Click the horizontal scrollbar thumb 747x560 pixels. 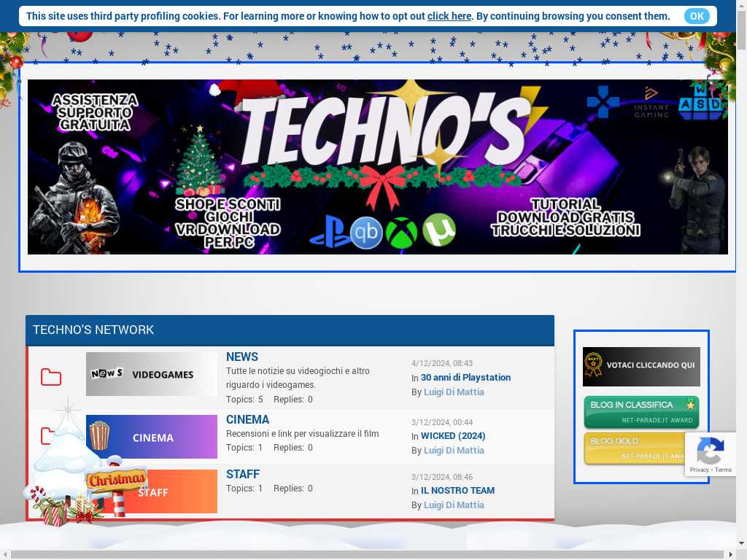point(368,555)
